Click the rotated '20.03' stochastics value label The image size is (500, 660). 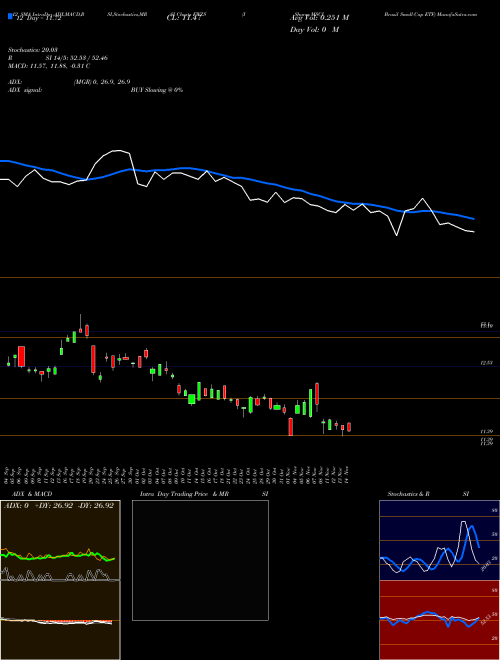[x=486, y=565]
